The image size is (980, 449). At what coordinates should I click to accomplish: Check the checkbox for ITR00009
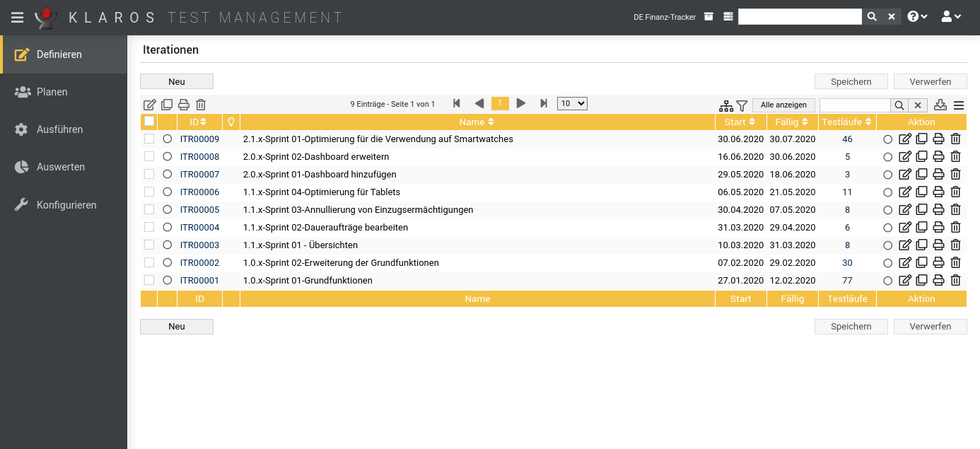point(149,139)
